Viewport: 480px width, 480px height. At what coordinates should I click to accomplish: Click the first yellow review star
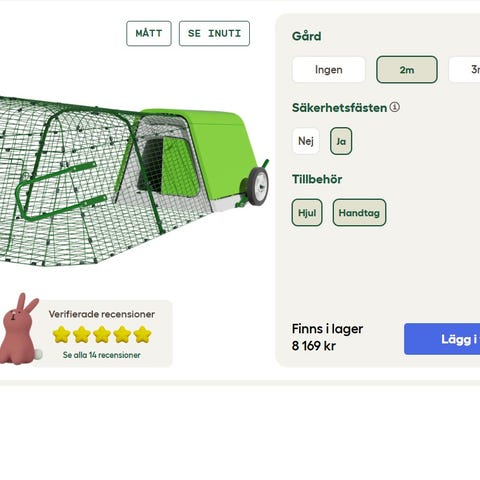point(61,334)
